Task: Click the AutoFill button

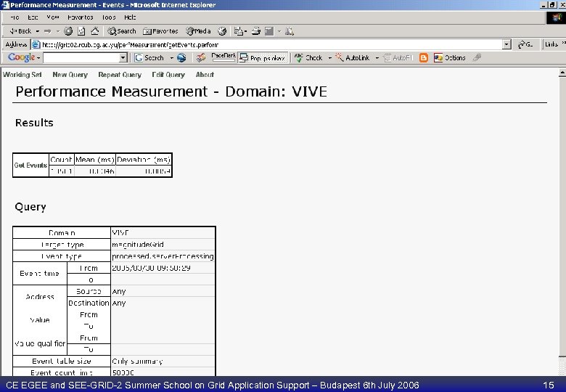Action: tap(398, 58)
